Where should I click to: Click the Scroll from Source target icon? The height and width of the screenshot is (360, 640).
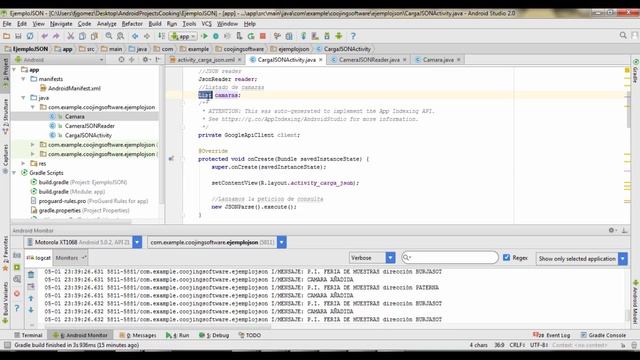(121, 60)
